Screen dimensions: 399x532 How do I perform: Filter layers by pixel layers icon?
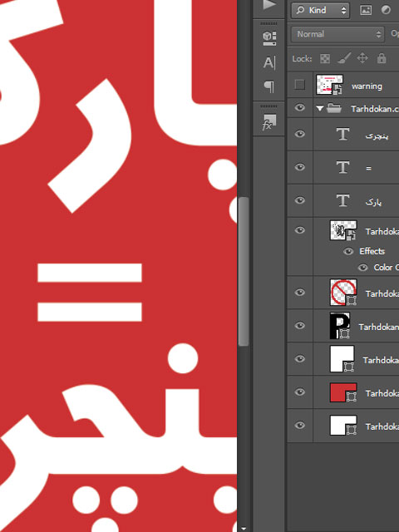point(366,10)
